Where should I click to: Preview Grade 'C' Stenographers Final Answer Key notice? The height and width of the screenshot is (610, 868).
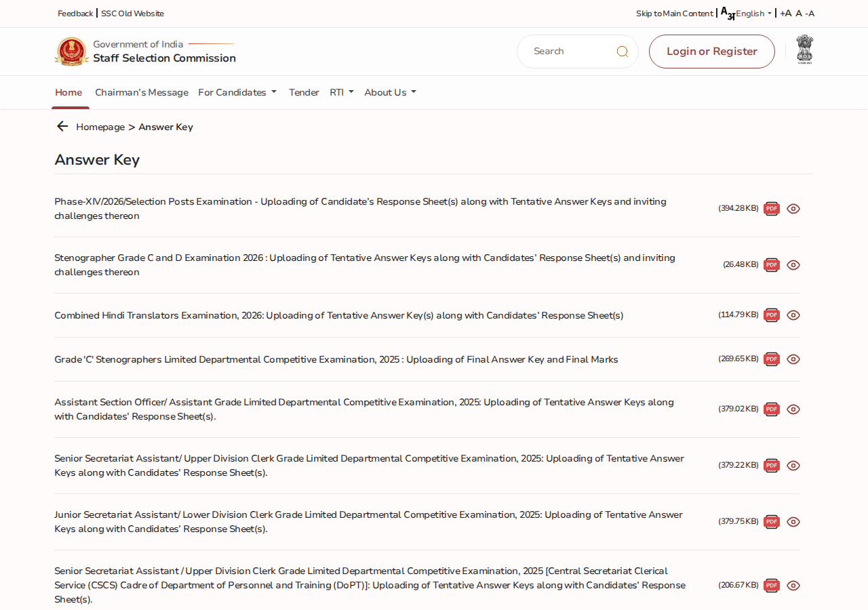(793, 359)
